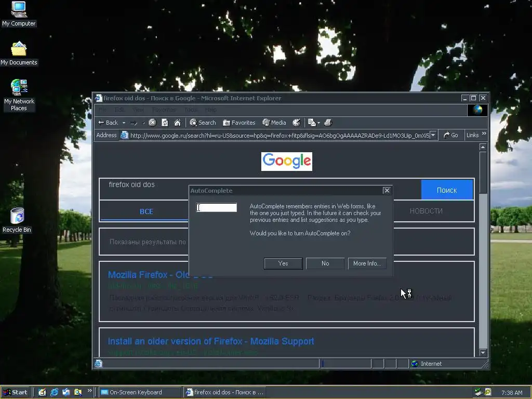Open the File menu
This screenshot has width=532, height=399.
[x=102, y=110]
